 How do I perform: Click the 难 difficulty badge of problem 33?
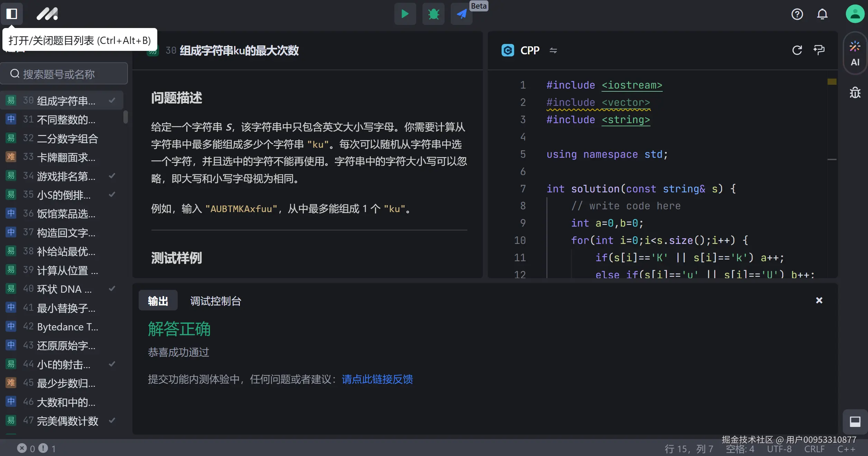(11, 157)
